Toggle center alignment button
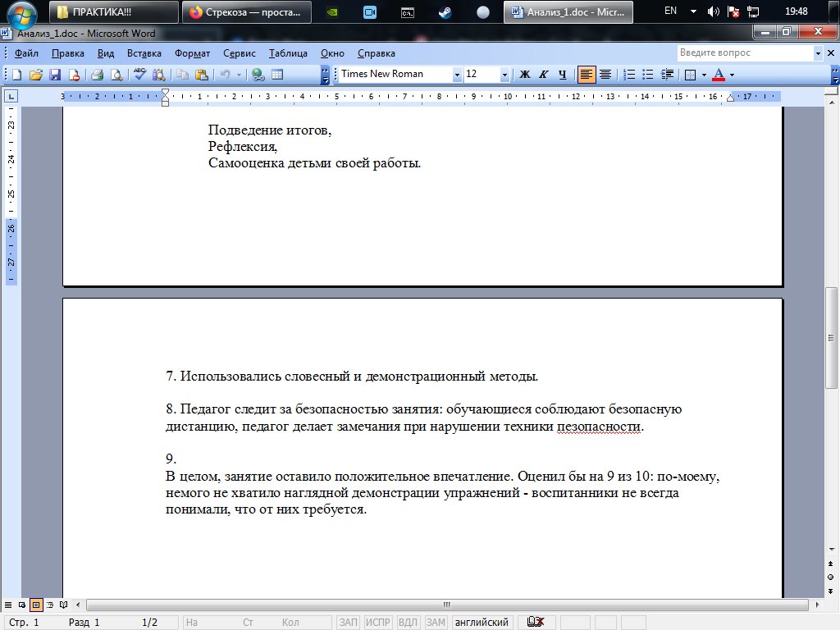840x630 pixels. [x=605, y=75]
